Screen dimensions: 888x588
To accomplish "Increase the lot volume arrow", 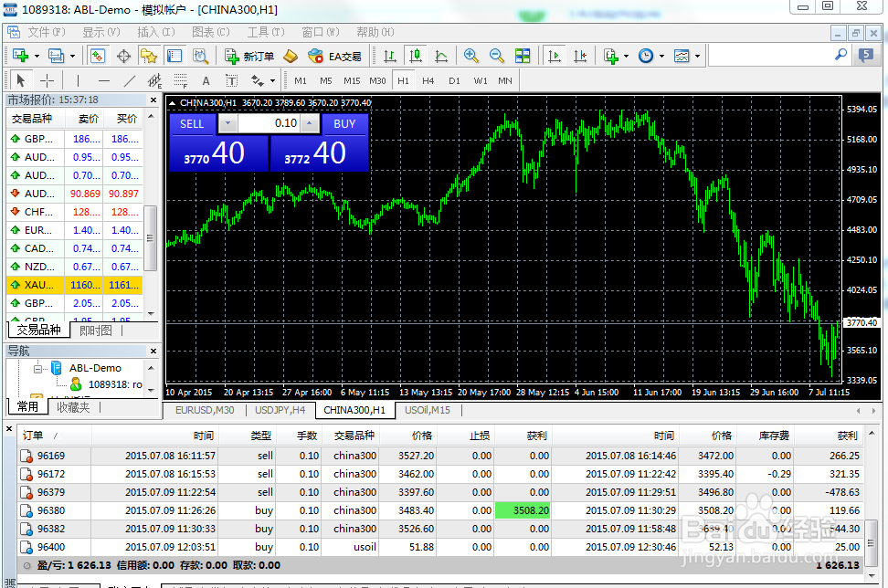I will 309,123.
